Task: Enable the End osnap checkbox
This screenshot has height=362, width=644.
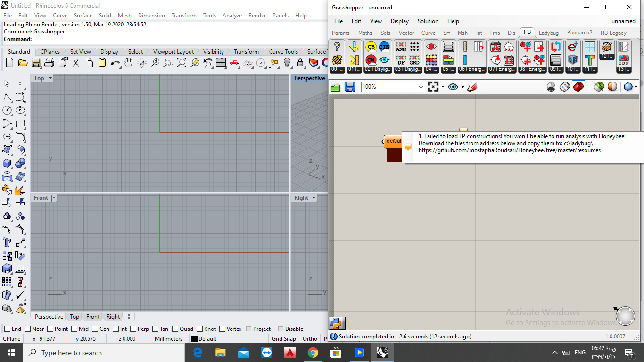Action: coord(7,329)
